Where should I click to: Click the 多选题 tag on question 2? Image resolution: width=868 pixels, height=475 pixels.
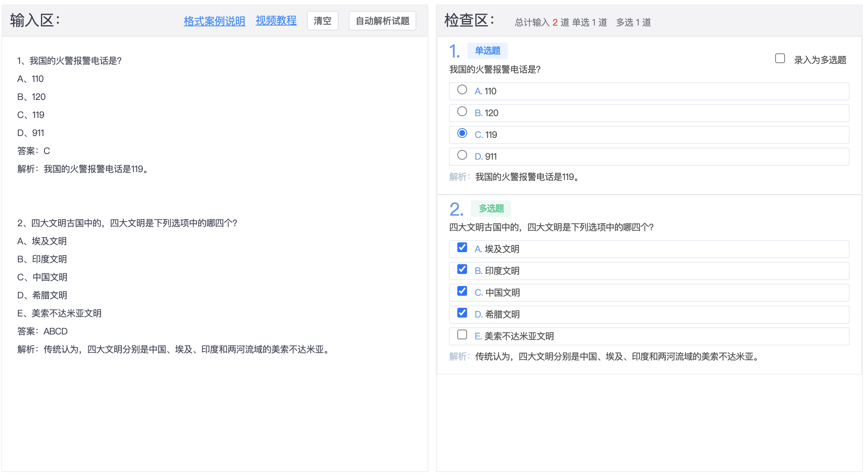pos(491,208)
